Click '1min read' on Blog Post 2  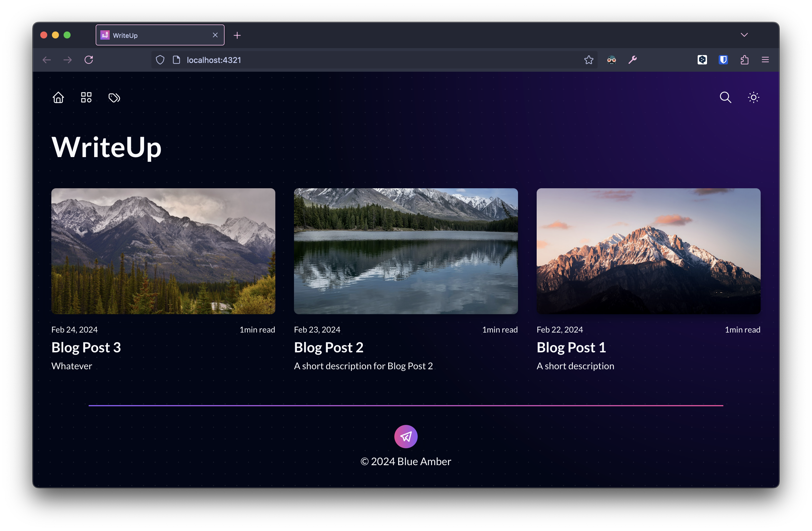(500, 330)
